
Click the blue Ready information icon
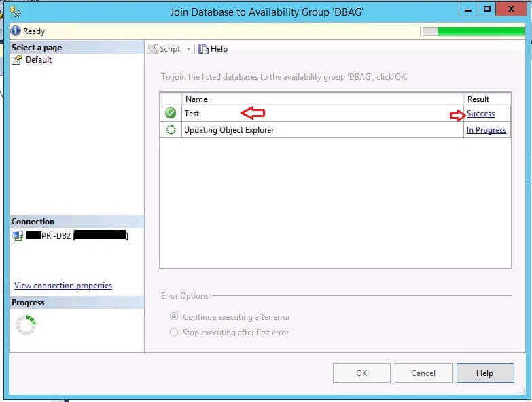point(16,31)
